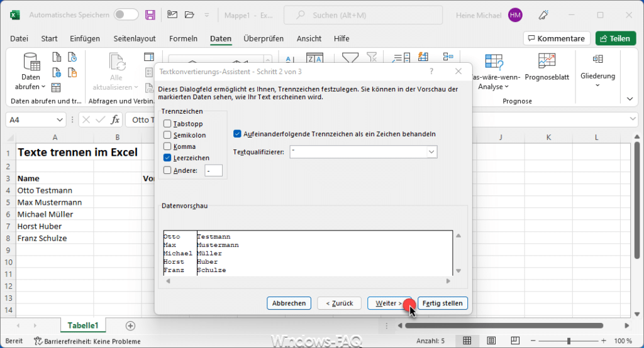Image resolution: width=644 pixels, height=348 pixels.
Task: Click Text in Spalten icon
Action: tap(401, 57)
